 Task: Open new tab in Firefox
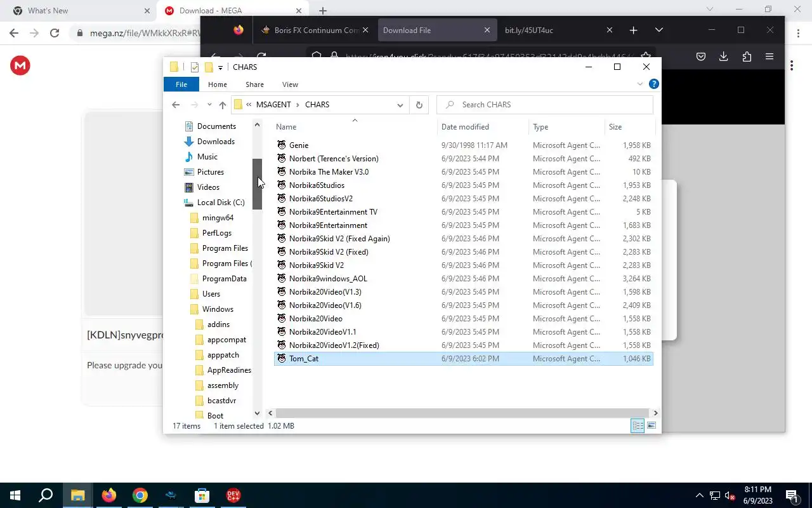[633, 30]
